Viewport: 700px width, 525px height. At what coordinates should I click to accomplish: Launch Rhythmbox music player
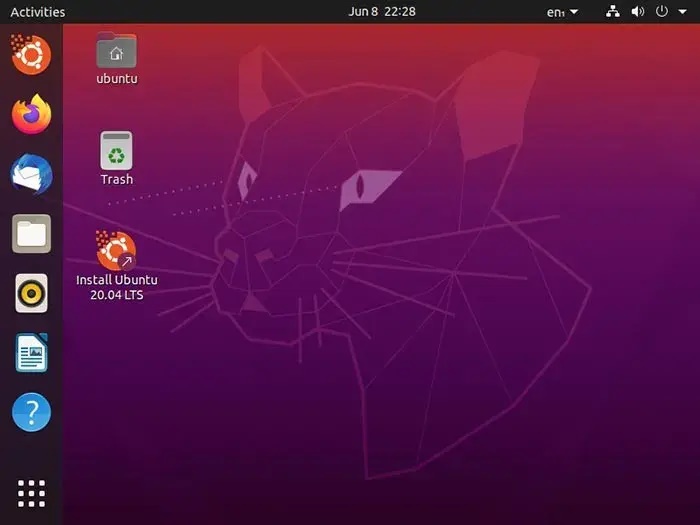coord(31,293)
